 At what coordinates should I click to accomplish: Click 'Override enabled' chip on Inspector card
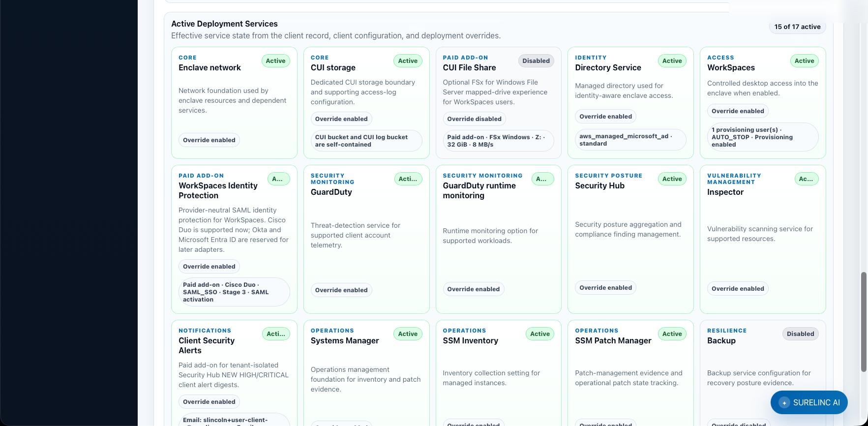pyautogui.click(x=738, y=289)
